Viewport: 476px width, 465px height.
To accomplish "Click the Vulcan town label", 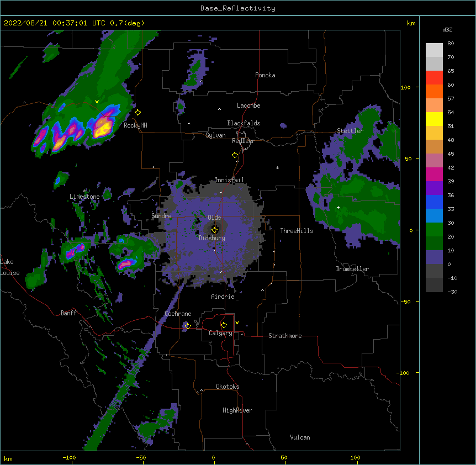I will 300,437.
